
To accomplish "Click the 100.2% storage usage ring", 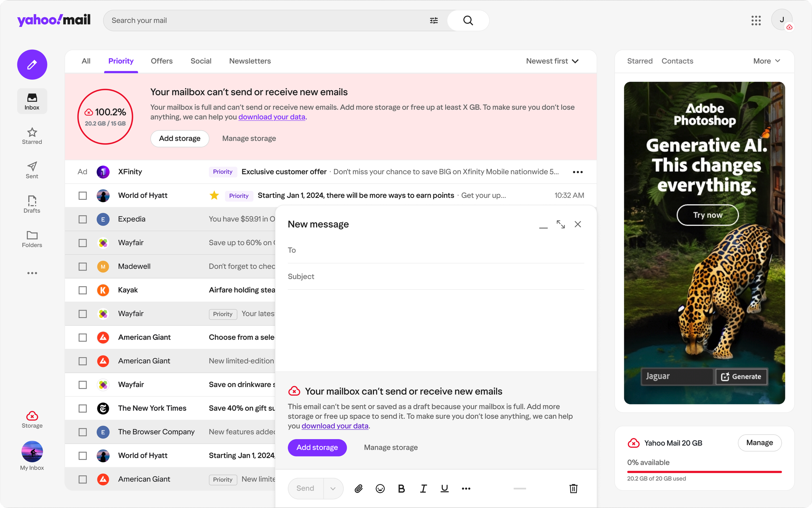I will tap(106, 117).
